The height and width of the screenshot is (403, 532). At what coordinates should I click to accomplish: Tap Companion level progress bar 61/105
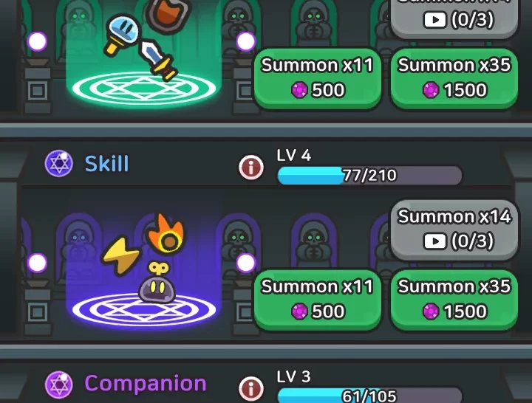tap(370, 395)
